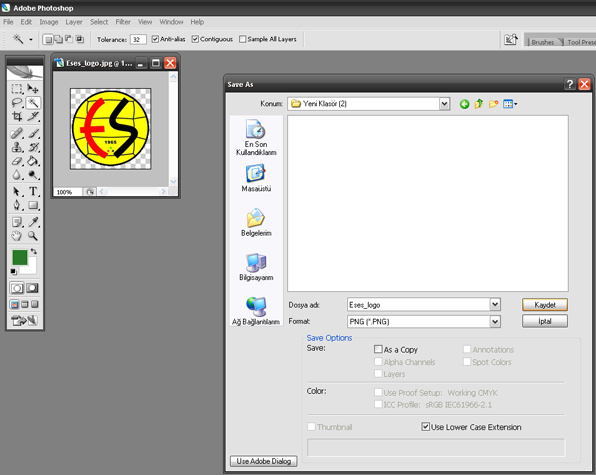Select the Move tool
This screenshot has width=596, height=475.
point(33,89)
